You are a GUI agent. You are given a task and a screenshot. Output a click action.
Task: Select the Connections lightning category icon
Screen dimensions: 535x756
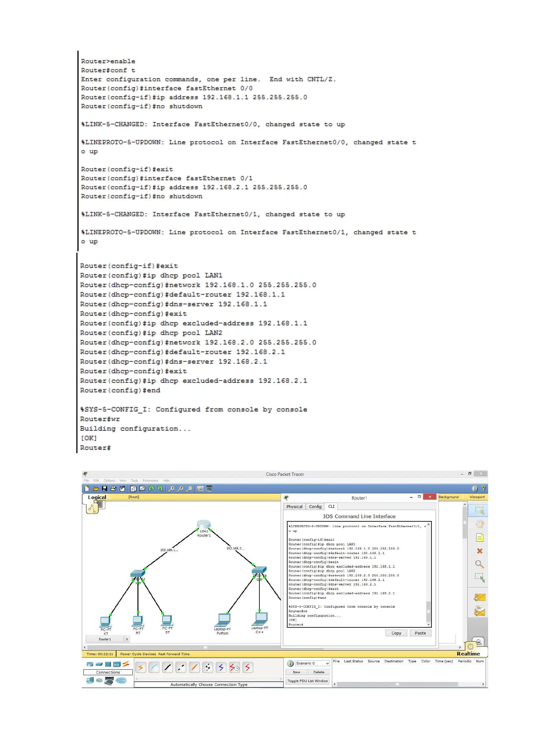tap(126, 664)
